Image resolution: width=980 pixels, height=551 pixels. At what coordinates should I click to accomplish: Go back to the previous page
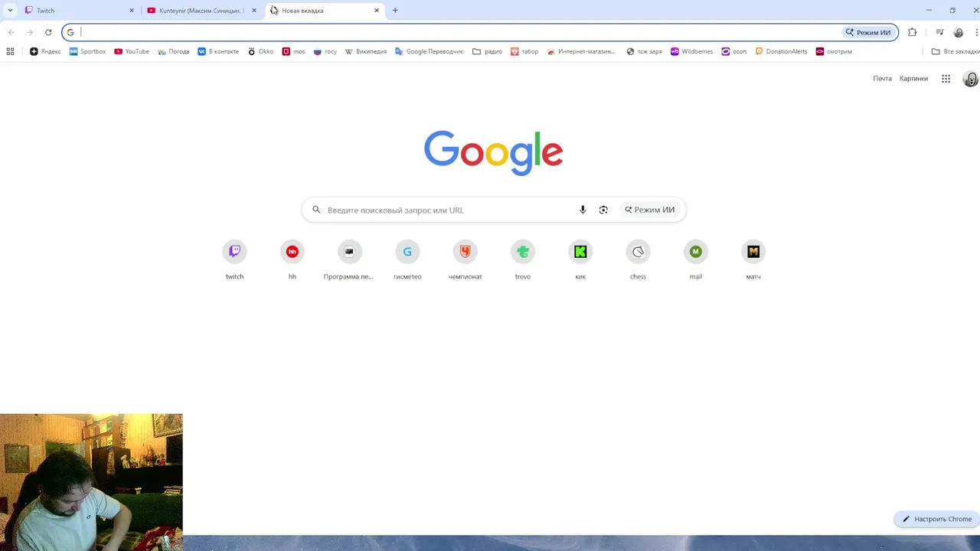click(x=11, y=32)
